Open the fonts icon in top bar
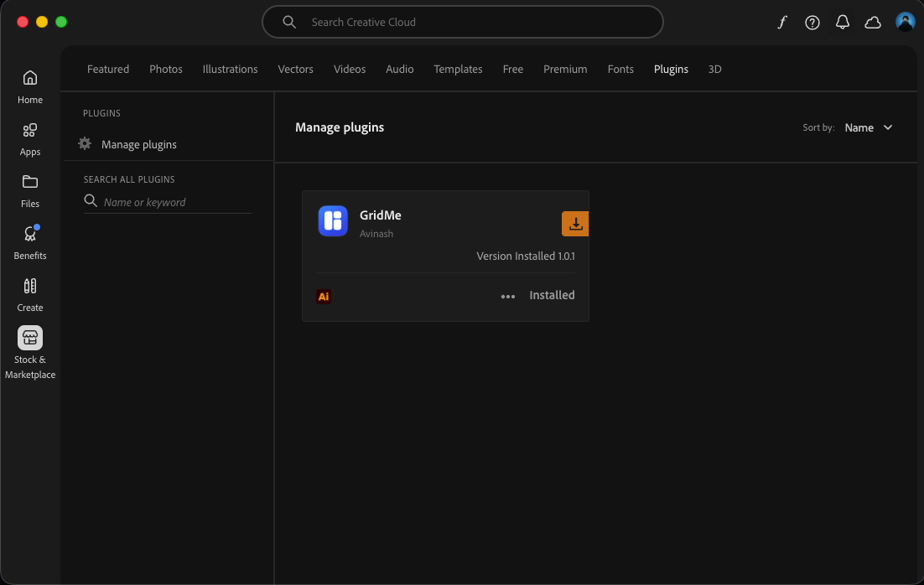The image size is (924, 585). coord(782,23)
